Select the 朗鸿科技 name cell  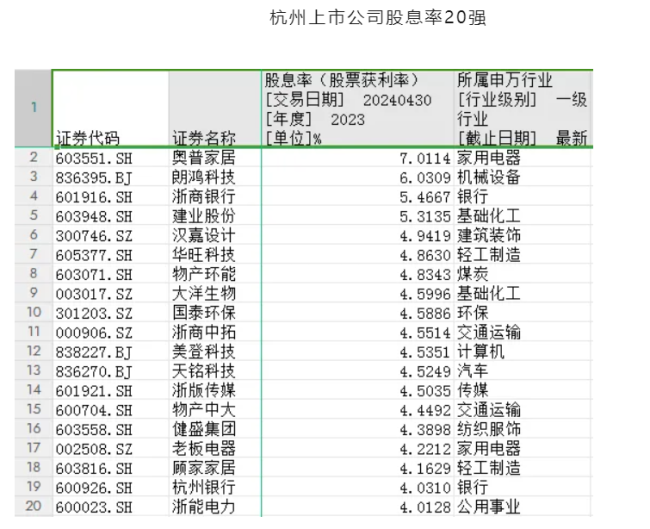tap(215, 177)
